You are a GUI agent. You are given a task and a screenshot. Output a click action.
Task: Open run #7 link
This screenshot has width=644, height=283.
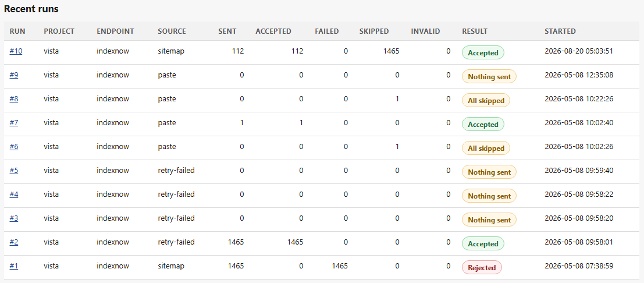[x=14, y=123]
